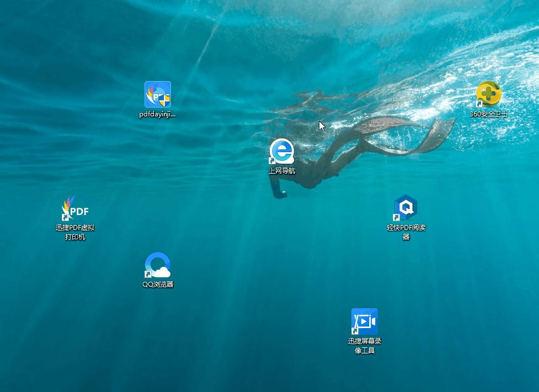
Task: Select the QQ浏览器 shortcut icon
Action: pyautogui.click(x=158, y=265)
